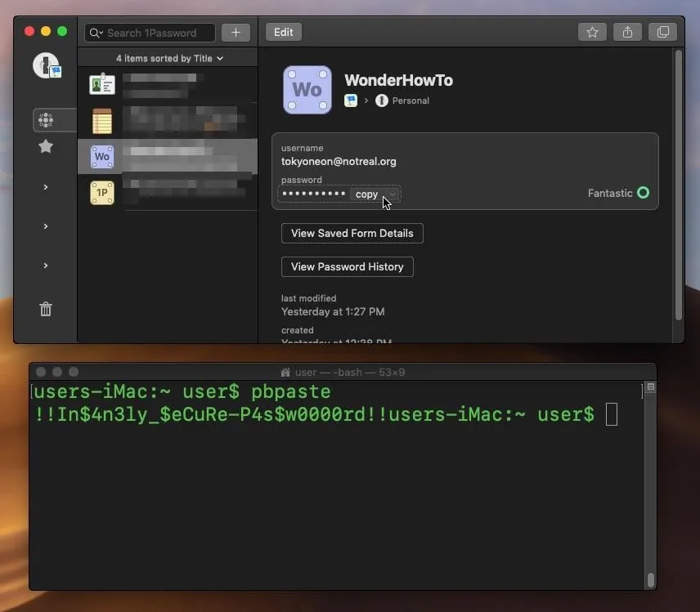Minimize the 1Password window
700x612 pixels.
pyautogui.click(x=46, y=31)
